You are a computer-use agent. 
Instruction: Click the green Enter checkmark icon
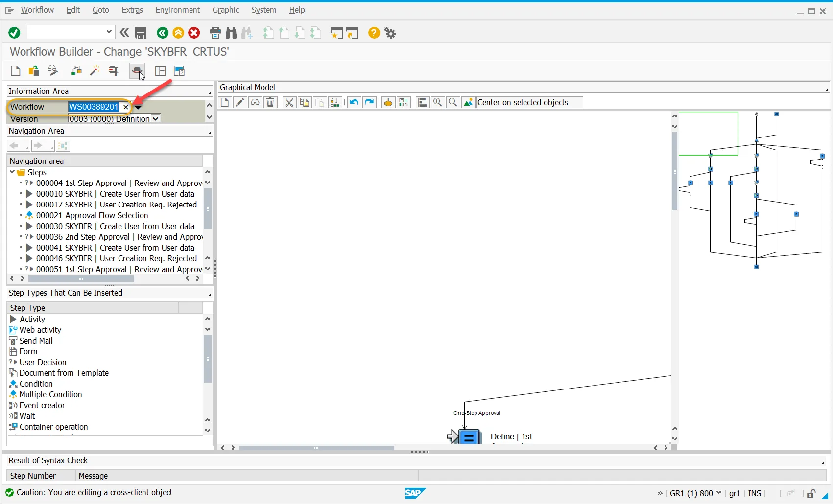tap(14, 33)
